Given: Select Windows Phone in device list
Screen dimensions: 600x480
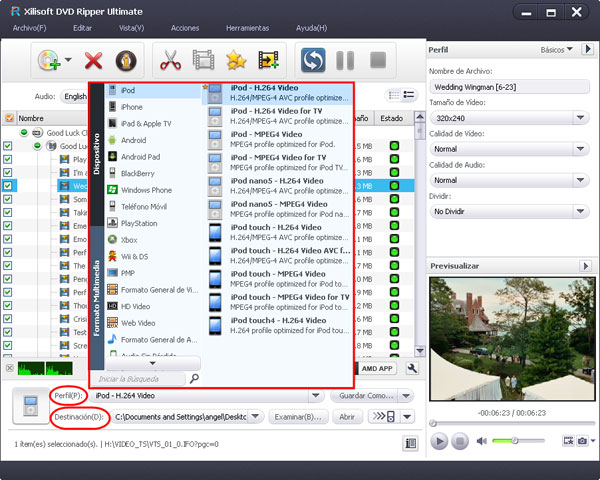Looking at the screenshot, I should (x=146, y=190).
